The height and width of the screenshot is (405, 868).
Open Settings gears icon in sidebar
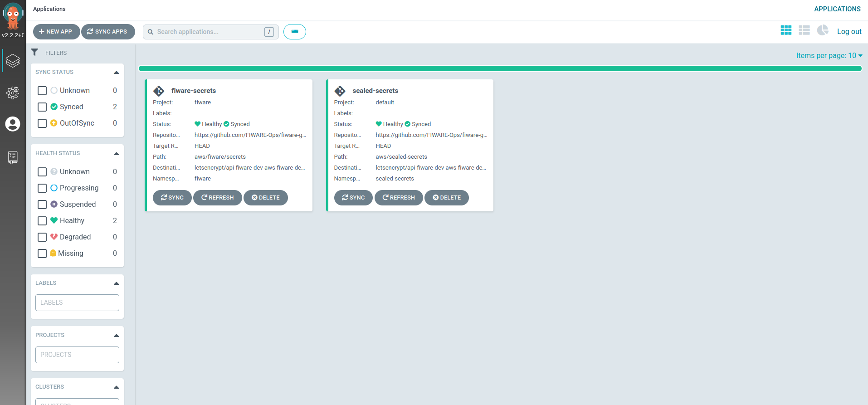[13, 93]
